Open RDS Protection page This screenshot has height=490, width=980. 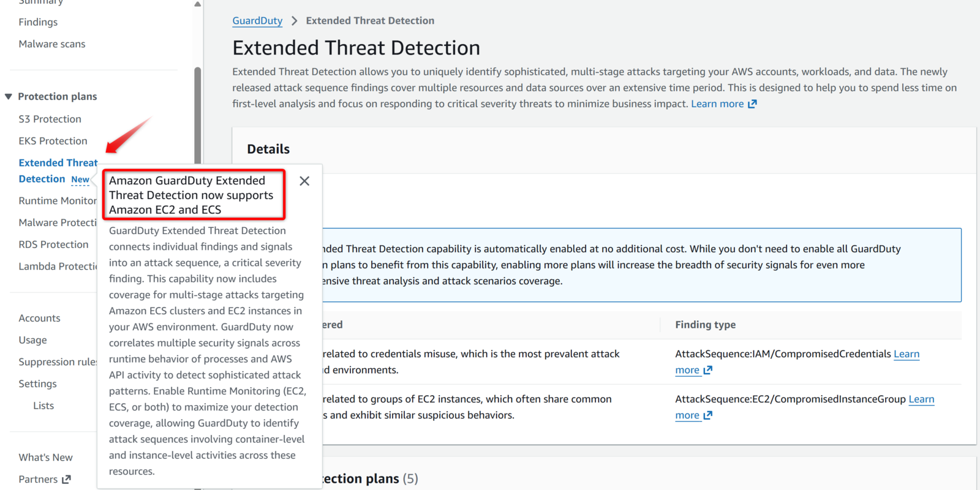53,244
